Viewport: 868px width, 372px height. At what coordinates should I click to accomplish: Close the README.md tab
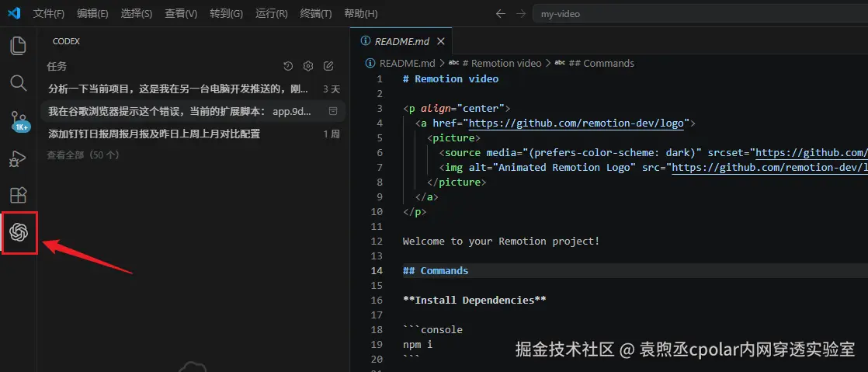pos(441,41)
